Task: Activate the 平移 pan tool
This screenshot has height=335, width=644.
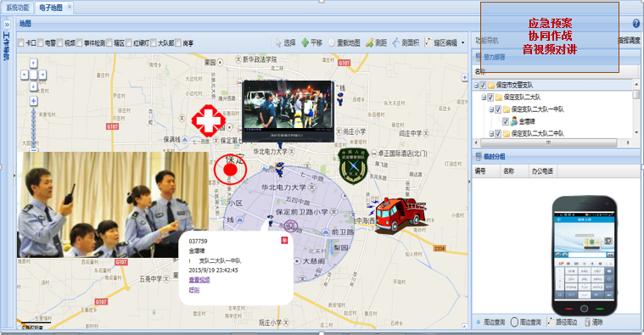Action: 311,42
